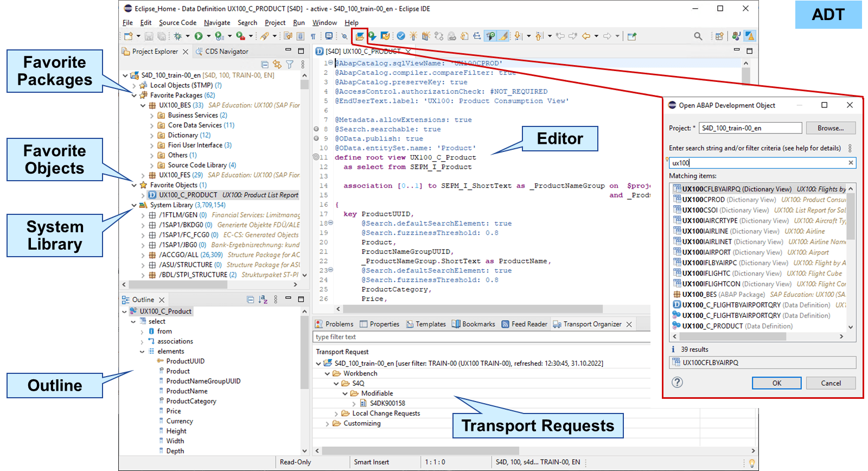Toggle Show Whitespace Characters pilcrow button
Image resolution: width=868 pixels, height=471 pixels.
pos(313,36)
